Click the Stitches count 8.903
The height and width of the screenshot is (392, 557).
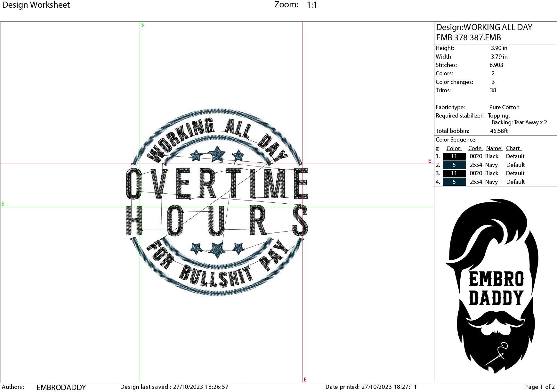coord(496,65)
